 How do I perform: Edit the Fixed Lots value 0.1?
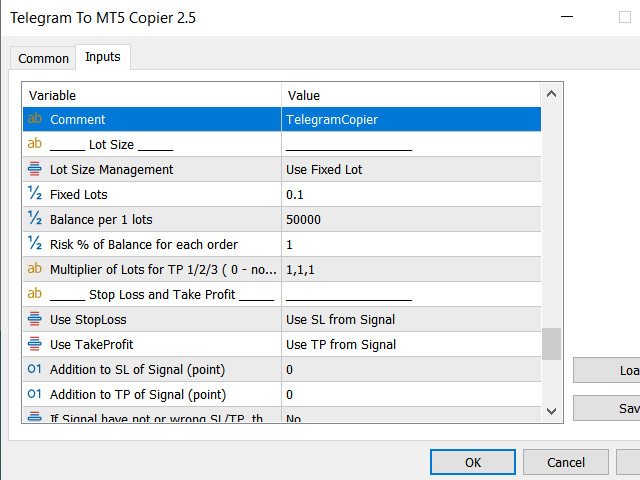[410, 195]
